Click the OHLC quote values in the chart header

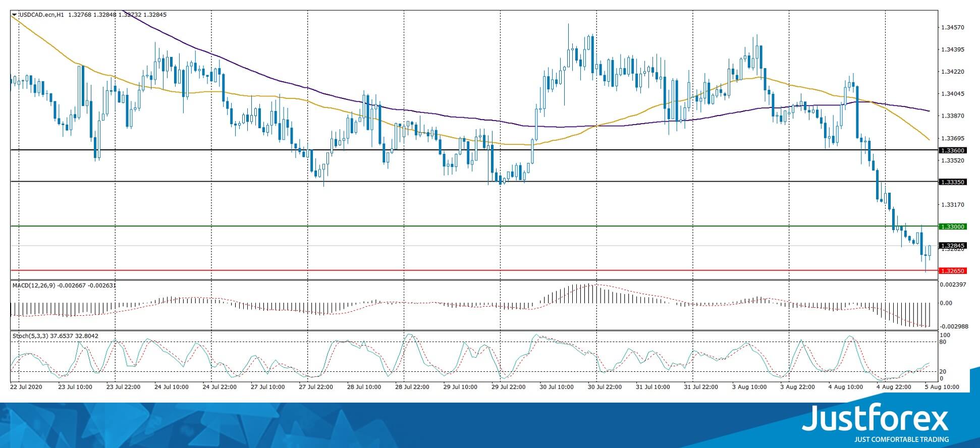tap(117, 15)
